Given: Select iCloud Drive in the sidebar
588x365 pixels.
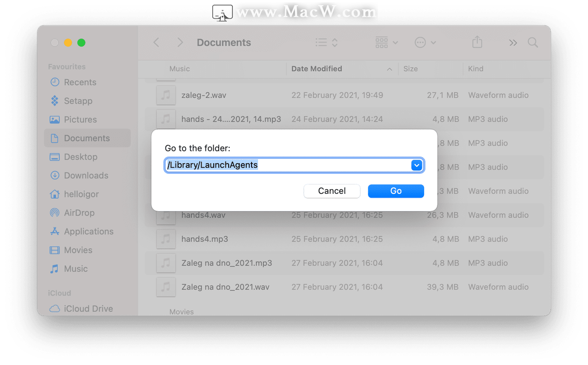Looking at the screenshot, I should click(87, 309).
